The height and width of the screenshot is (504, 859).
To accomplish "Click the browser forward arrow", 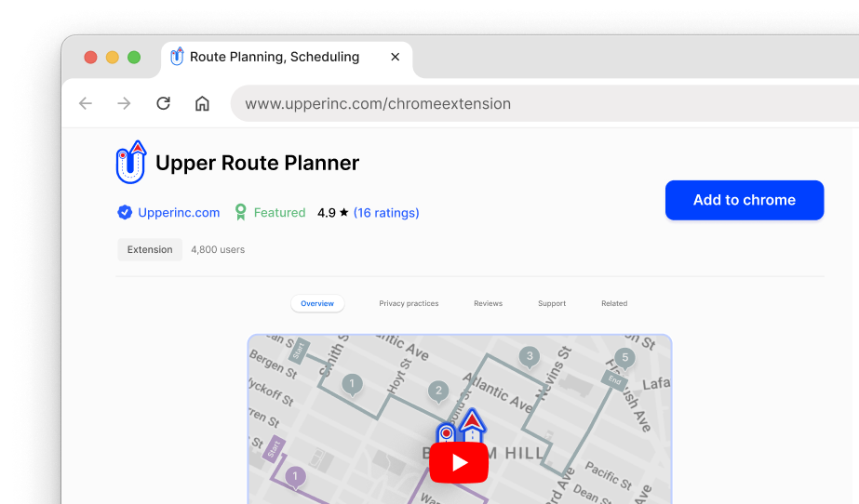I will pyautogui.click(x=125, y=103).
